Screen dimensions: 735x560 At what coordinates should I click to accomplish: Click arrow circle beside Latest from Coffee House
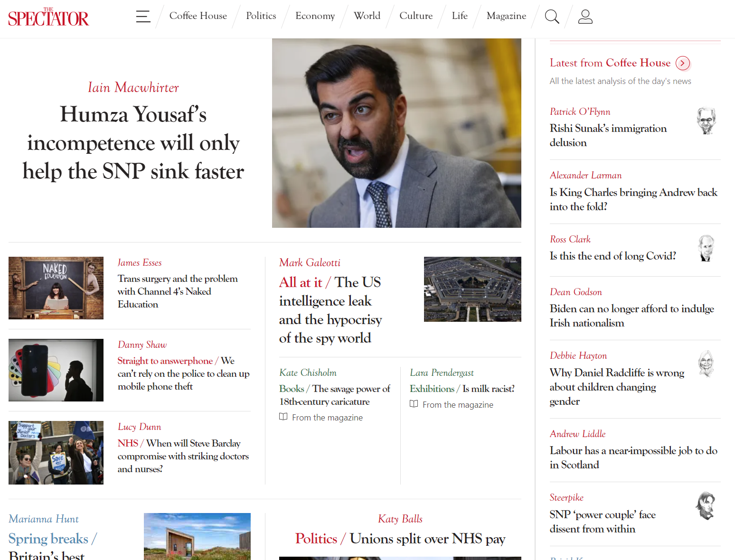point(682,63)
